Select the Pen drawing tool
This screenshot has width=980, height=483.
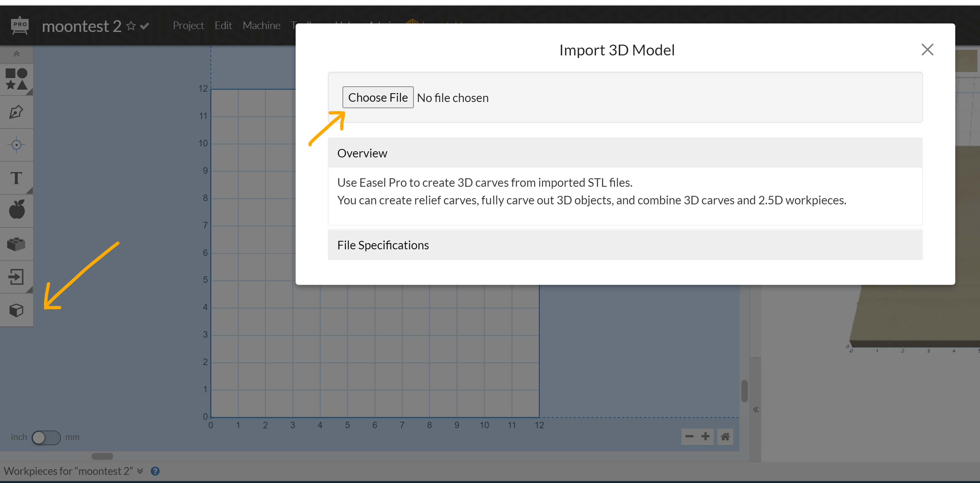pyautogui.click(x=16, y=112)
